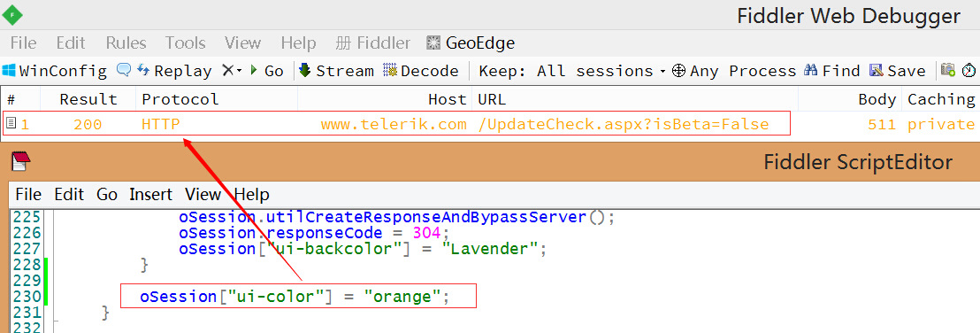Click the Host column header

[447, 99]
